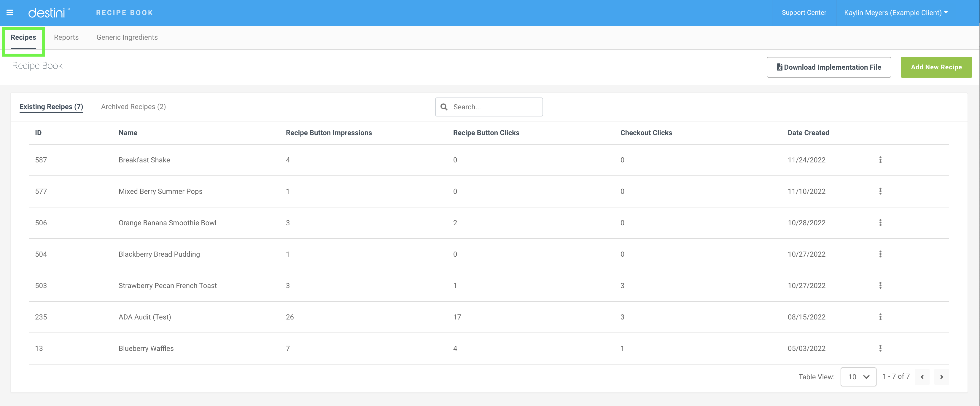Click date 05/03/2022
This screenshot has height=406, width=980.
tap(806, 348)
